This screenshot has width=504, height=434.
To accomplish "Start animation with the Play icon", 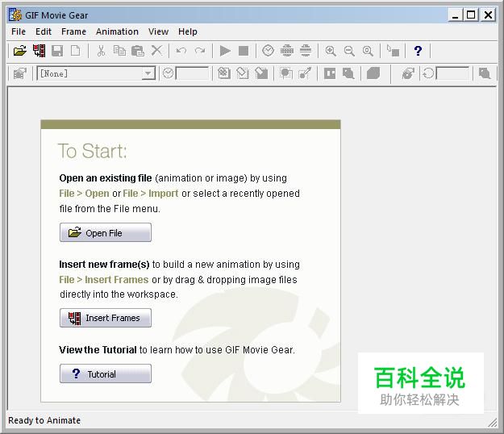I will click(x=225, y=51).
